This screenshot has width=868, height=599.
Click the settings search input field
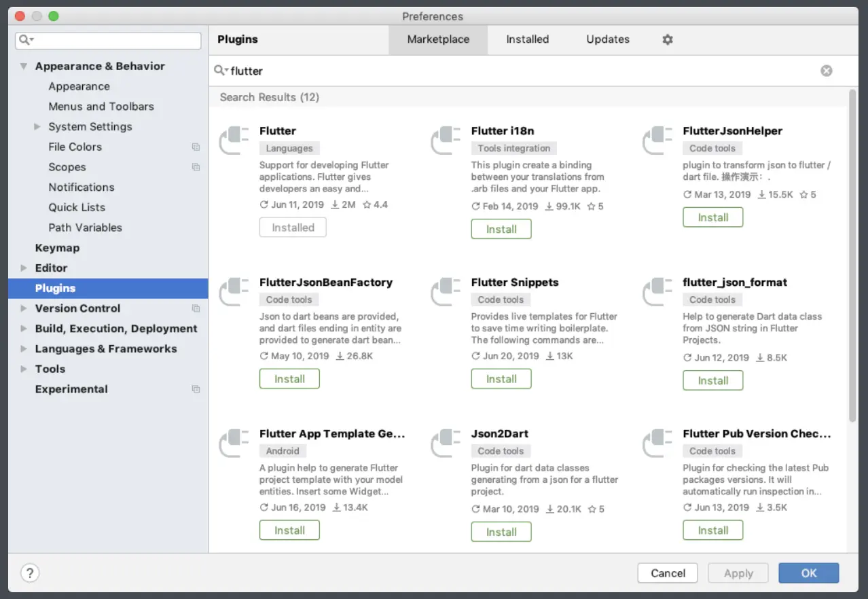[x=108, y=40]
